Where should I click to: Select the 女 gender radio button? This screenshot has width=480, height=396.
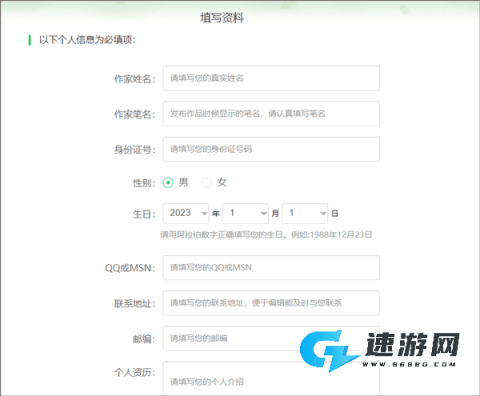(207, 183)
